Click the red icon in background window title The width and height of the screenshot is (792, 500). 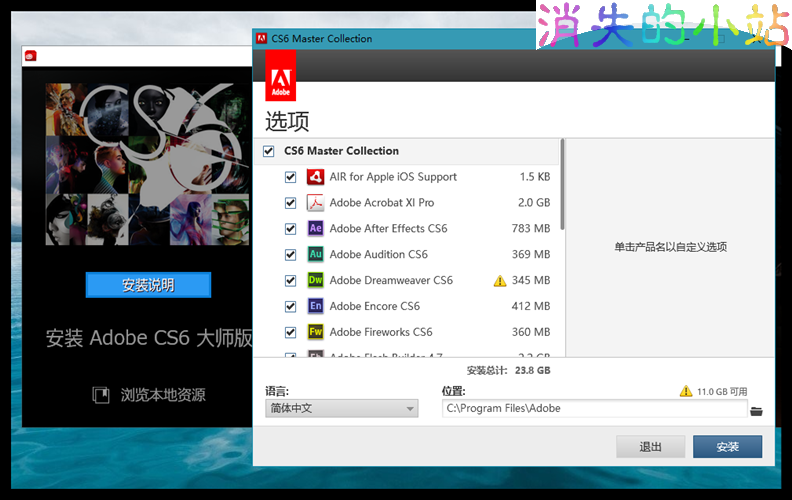pos(31,56)
